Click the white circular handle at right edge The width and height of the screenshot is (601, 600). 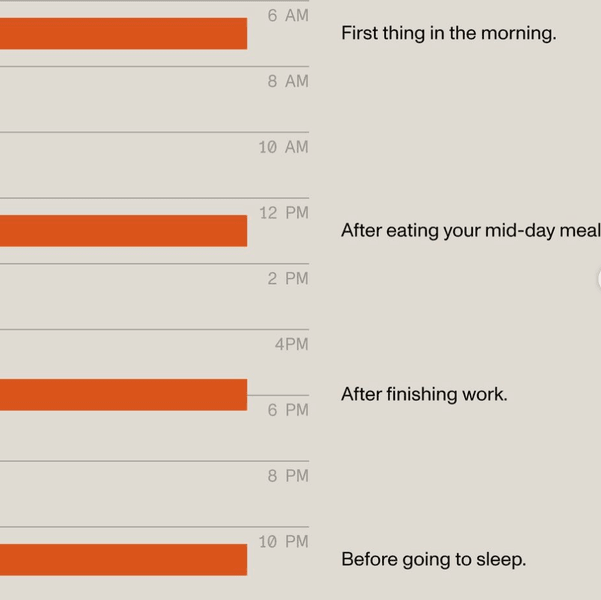tap(599, 279)
